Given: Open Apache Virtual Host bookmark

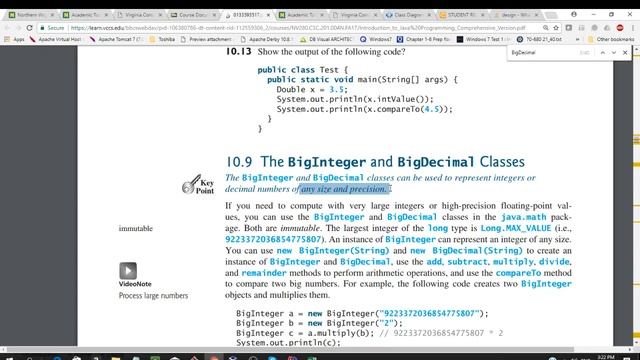Looking at the screenshot, I should (56, 39).
